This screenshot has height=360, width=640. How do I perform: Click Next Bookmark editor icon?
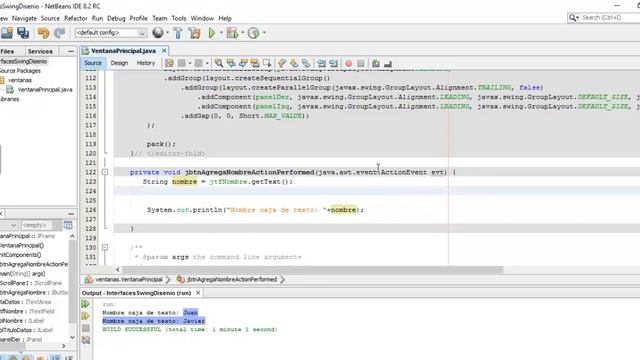pos(294,63)
